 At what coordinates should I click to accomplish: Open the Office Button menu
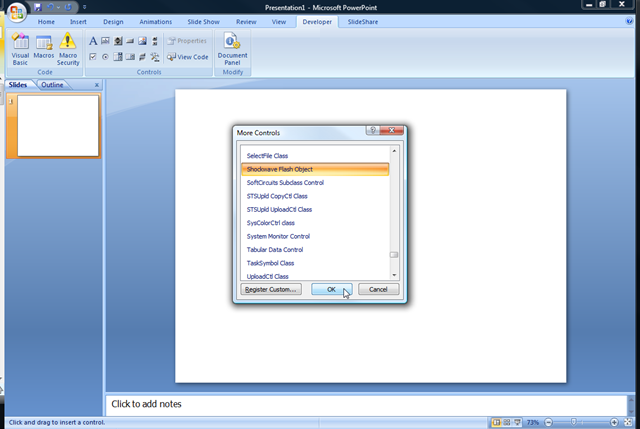[16, 11]
